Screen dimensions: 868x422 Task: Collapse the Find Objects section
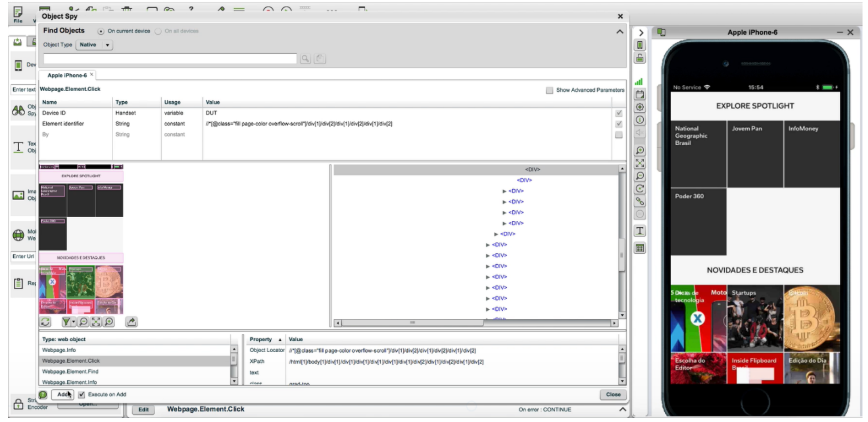620,31
